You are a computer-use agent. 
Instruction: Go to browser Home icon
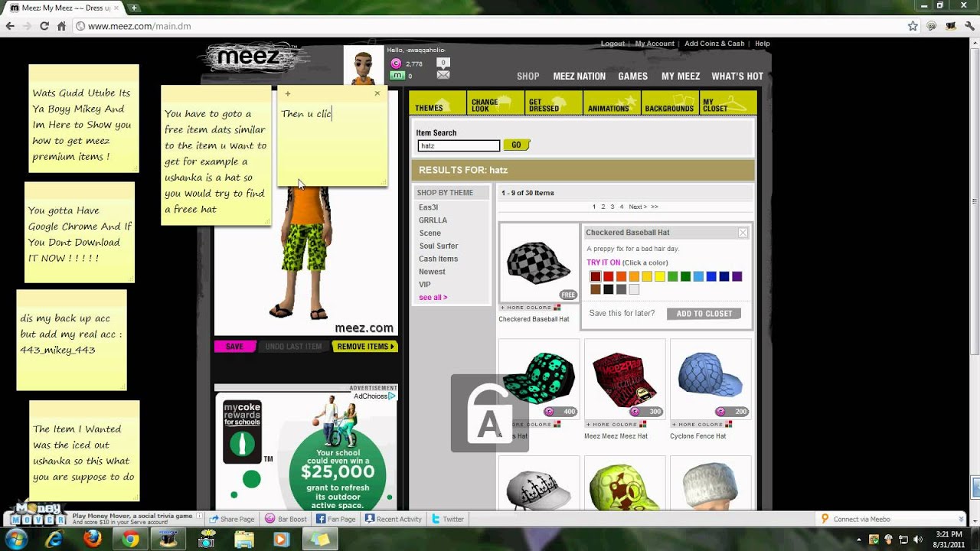tap(61, 26)
